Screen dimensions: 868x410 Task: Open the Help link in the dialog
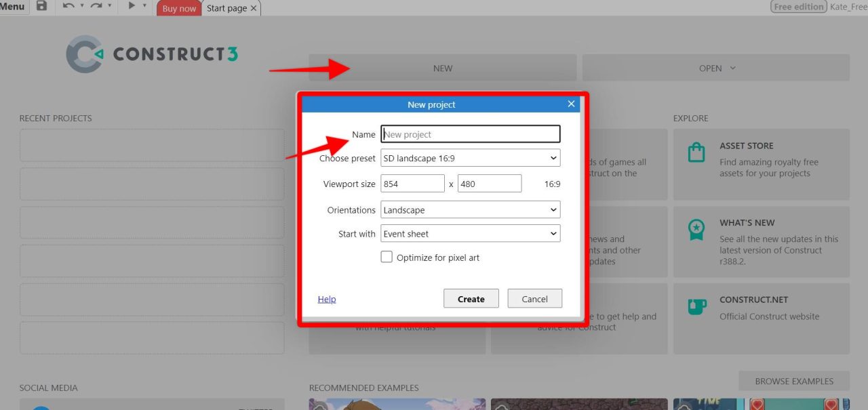point(326,298)
